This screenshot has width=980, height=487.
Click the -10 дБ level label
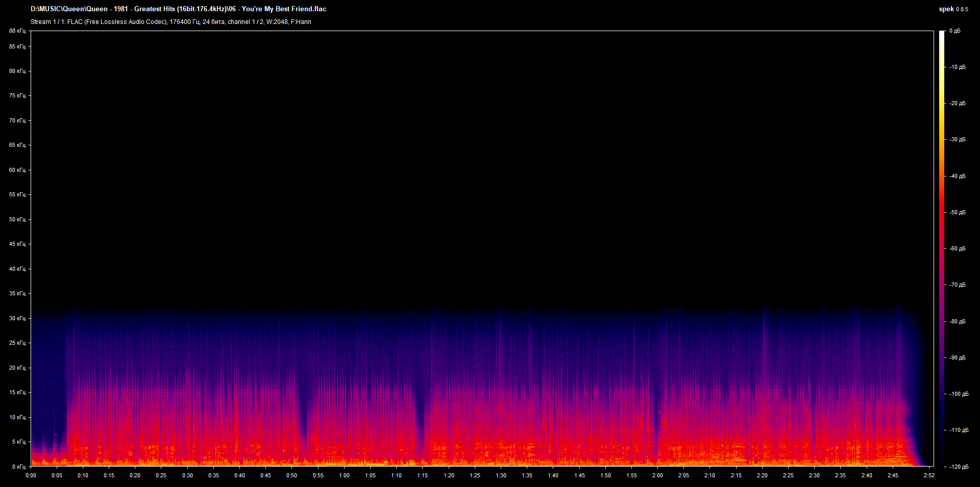coord(958,67)
